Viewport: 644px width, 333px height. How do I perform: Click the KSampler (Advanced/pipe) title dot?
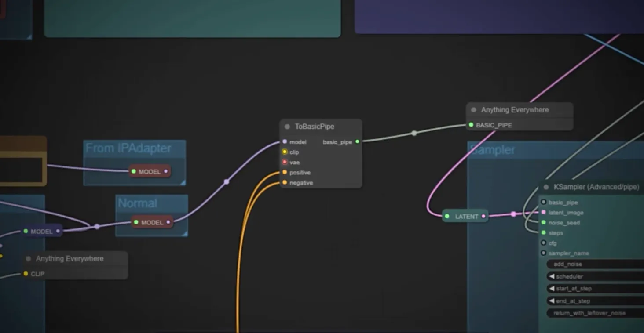tap(546, 187)
